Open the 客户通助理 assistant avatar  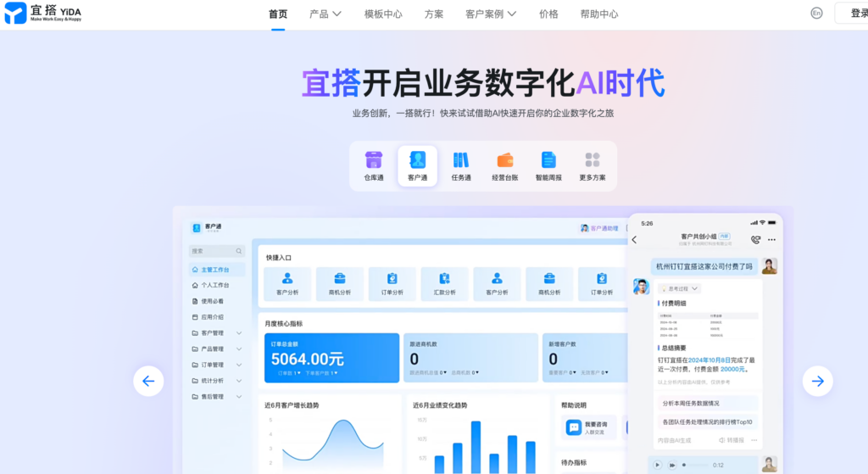pos(584,228)
